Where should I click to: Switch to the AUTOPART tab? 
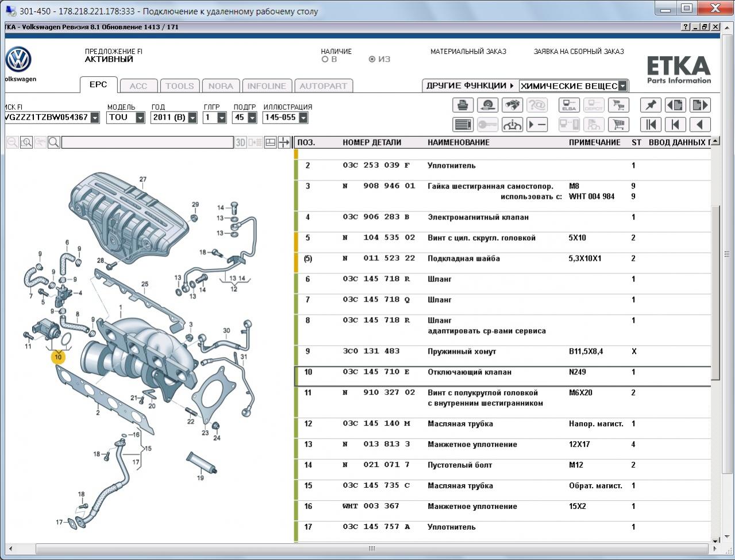(324, 86)
